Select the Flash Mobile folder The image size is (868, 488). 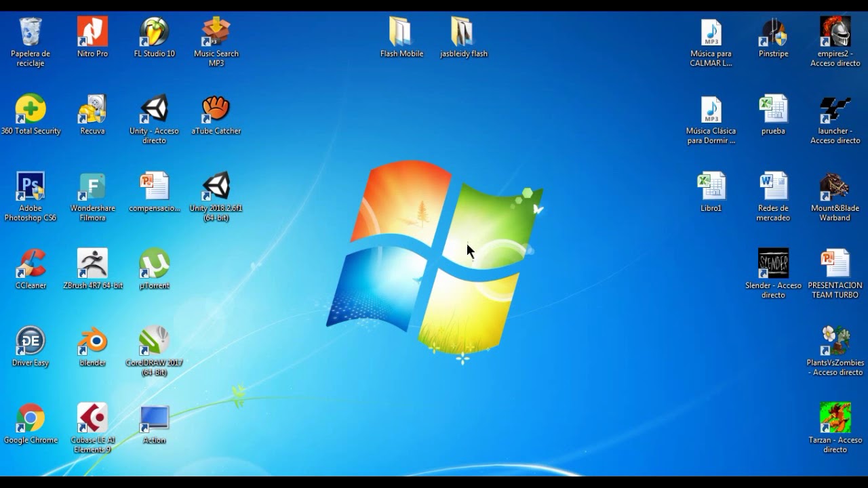pyautogui.click(x=401, y=32)
